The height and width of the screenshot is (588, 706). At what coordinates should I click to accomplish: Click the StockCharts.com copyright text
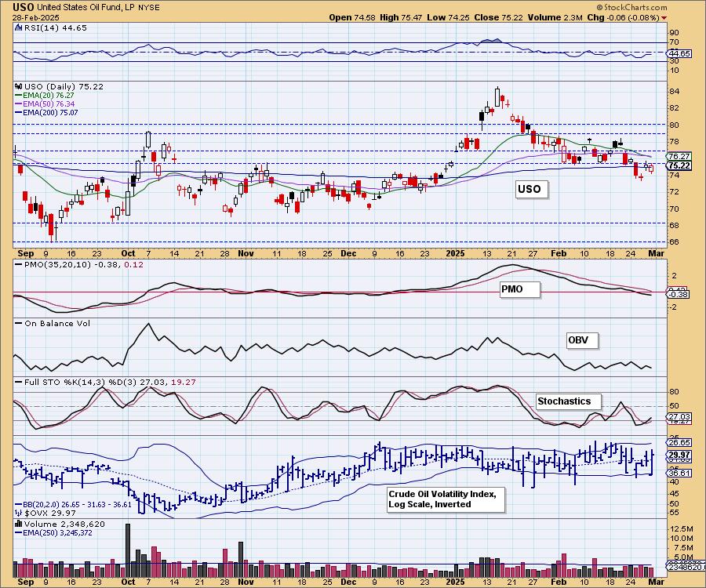pos(631,7)
